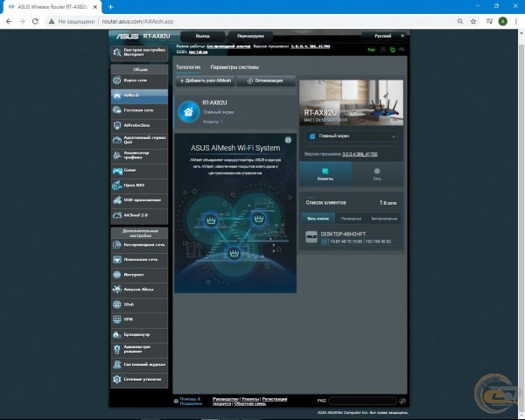Open Руководство link in footer
The image size is (525, 420).
tap(226, 399)
